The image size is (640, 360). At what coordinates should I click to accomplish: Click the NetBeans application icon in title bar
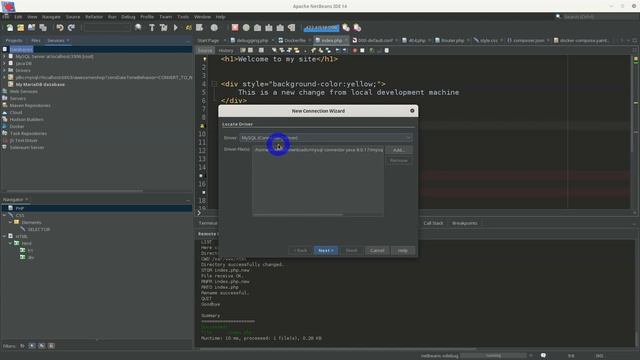coord(8,6)
